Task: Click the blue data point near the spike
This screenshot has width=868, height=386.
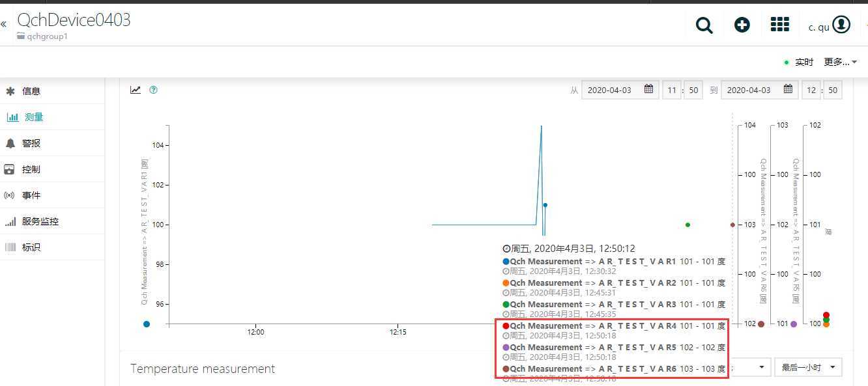Action: tap(545, 205)
